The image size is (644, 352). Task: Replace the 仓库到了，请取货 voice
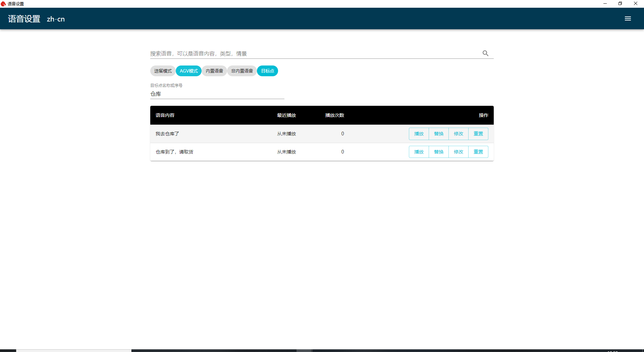tap(438, 152)
